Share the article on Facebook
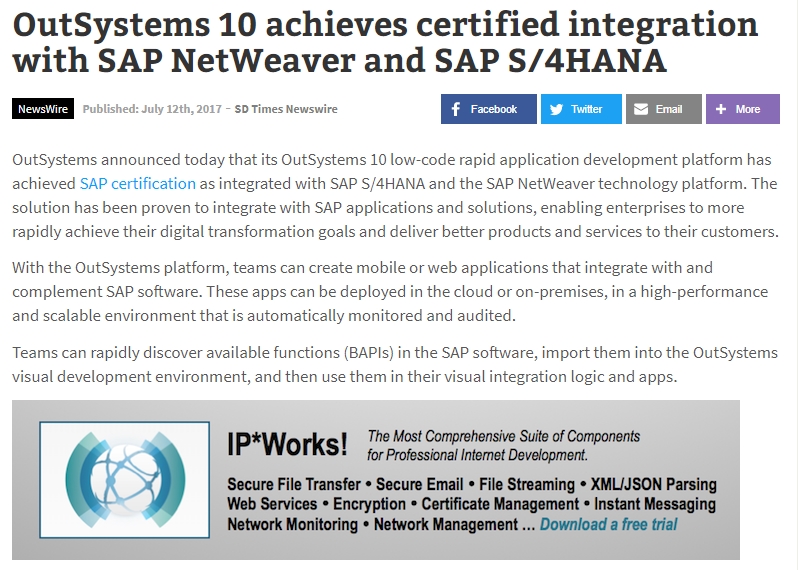 click(489, 109)
